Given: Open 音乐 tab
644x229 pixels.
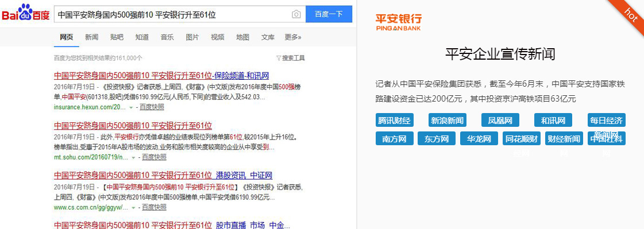Looking at the screenshot, I should point(167,37).
